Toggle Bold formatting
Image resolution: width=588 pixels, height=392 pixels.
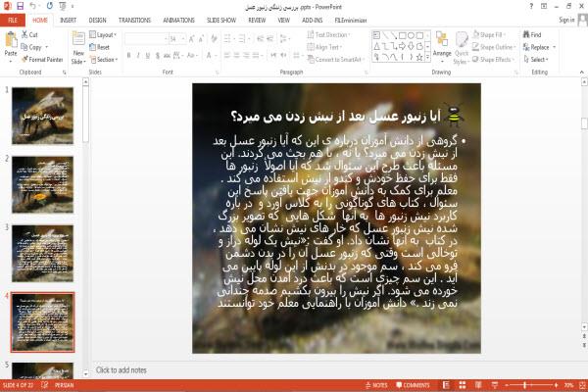pyautogui.click(x=128, y=56)
